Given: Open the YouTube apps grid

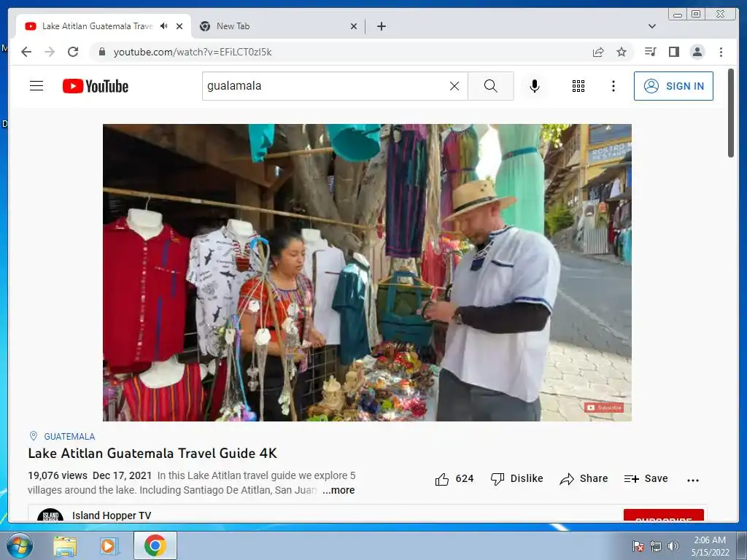Looking at the screenshot, I should tap(578, 86).
